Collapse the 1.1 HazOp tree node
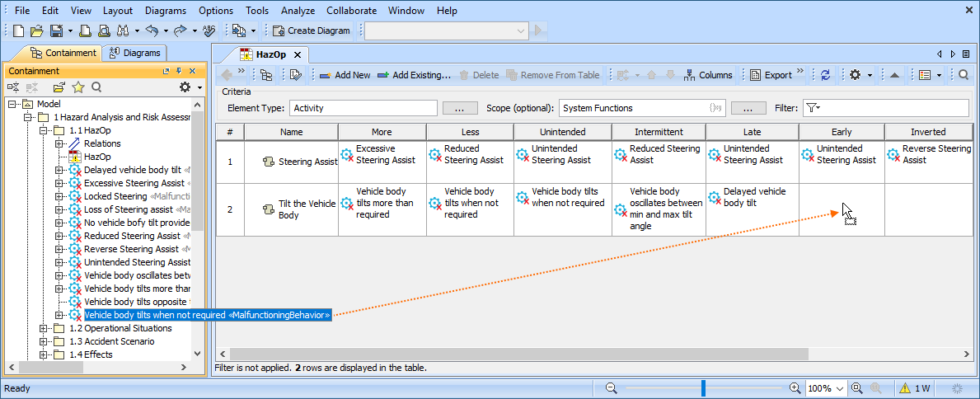The height and width of the screenshot is (399, 980). tap(44, 130)
